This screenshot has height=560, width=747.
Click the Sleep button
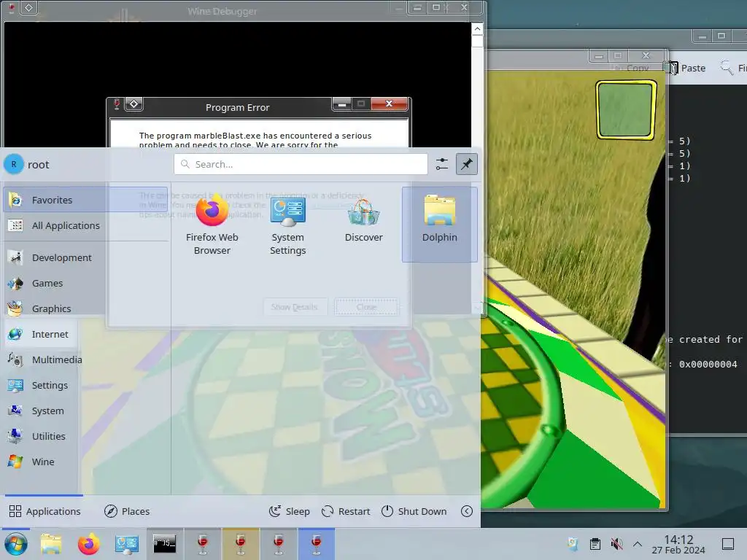pyautogui.click(x=290, y=511)
